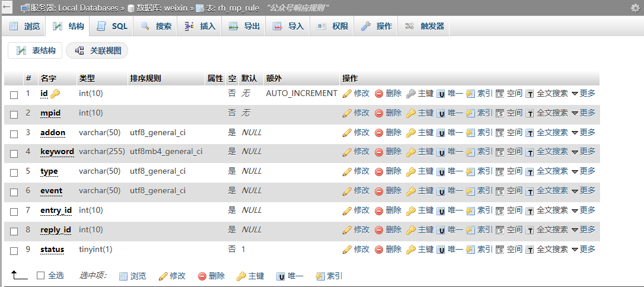Image resolution: width=644 pixels, height=287 pixels.
Task: Tick the checkbox for entry_id row
Action: (14, 212)
